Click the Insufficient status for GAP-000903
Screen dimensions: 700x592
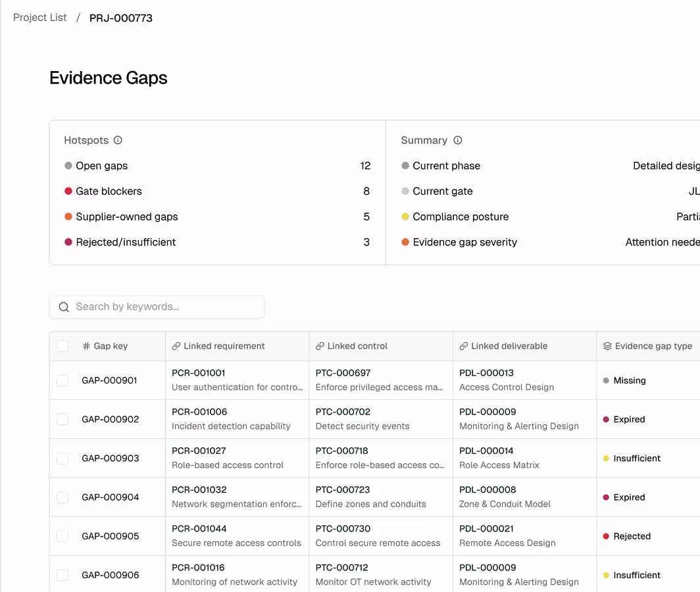pos(632,458)
